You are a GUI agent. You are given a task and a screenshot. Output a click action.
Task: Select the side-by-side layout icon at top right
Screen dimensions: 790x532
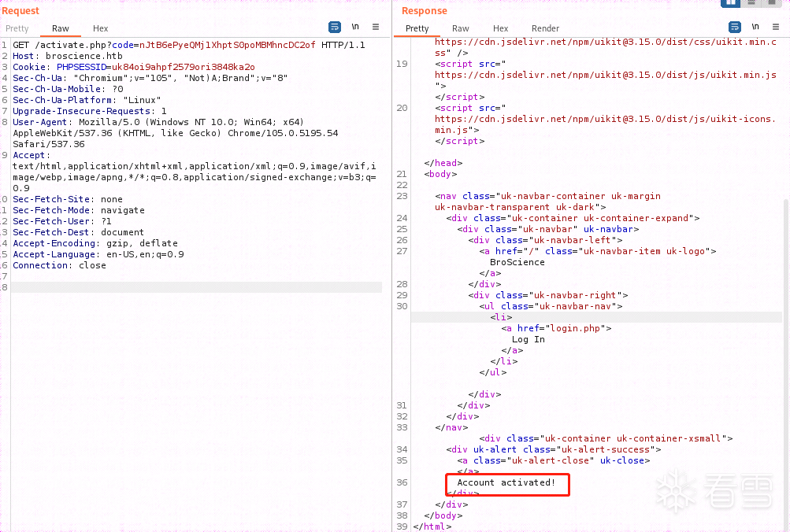pos(730,2)
